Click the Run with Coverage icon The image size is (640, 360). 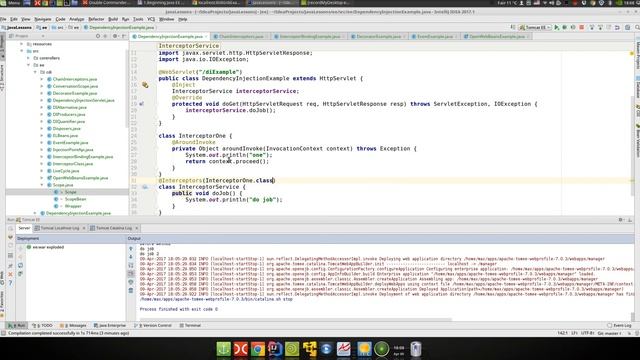[x=573, y=27]
